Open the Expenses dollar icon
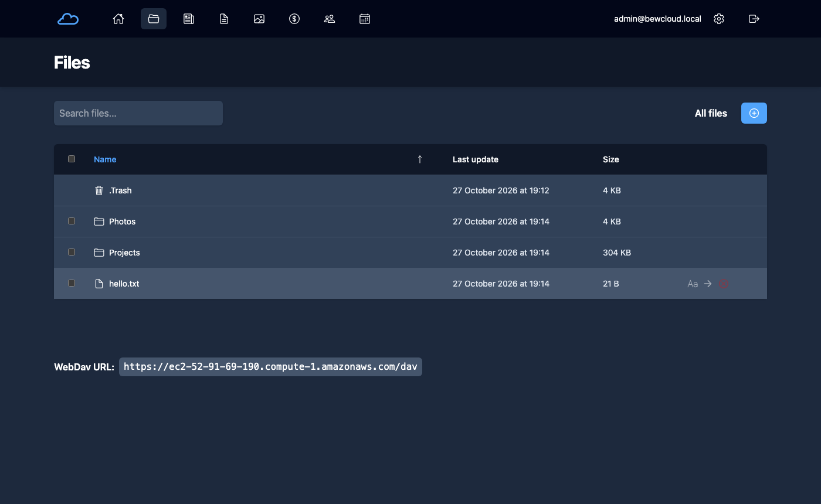Image resolution: width=821 pixels, height=504 pixels. pyautogui.click(x=294, y=19)
